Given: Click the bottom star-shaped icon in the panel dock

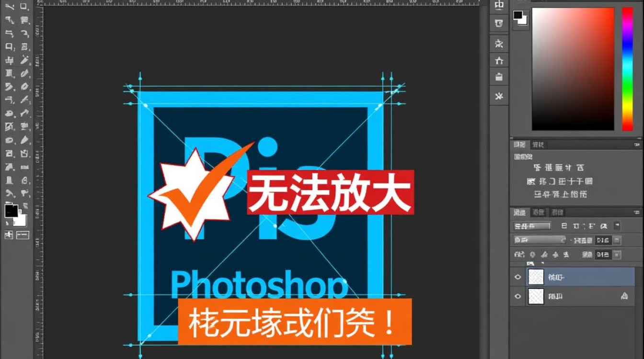Looking at the screenshot, I should tap(499, 96).
